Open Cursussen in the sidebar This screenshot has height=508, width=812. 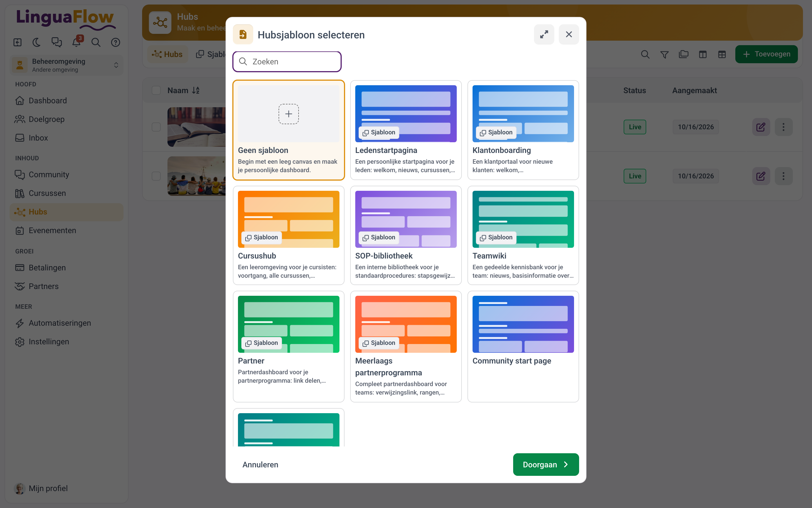pos(67,193)
